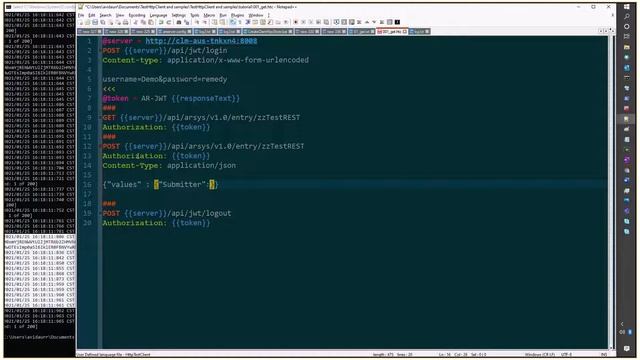This screenshot has height=360, width=640.
Task: Click the Cut toolbar icon
Action: 136,22
